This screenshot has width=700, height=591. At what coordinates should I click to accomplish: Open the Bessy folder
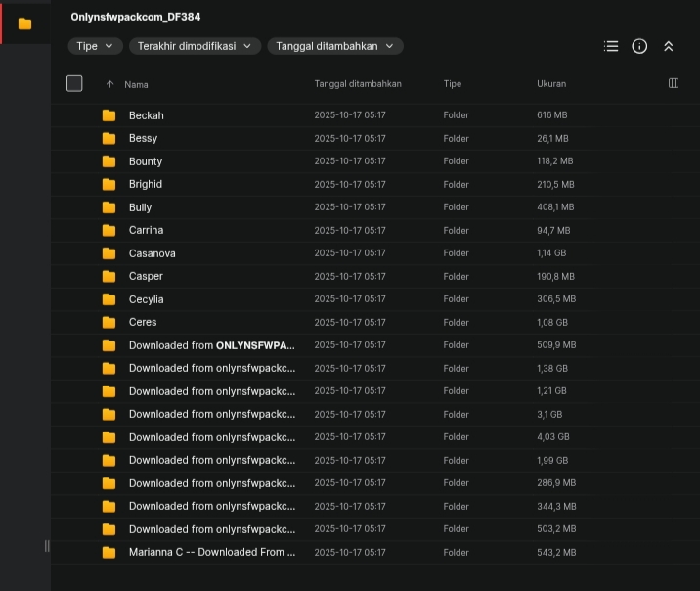[x=143, y=138]
